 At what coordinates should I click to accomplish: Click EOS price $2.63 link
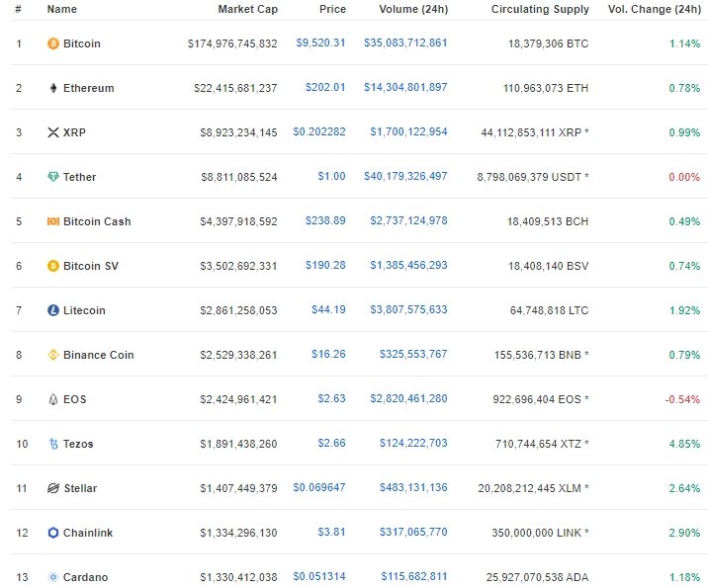click(331, 398)
